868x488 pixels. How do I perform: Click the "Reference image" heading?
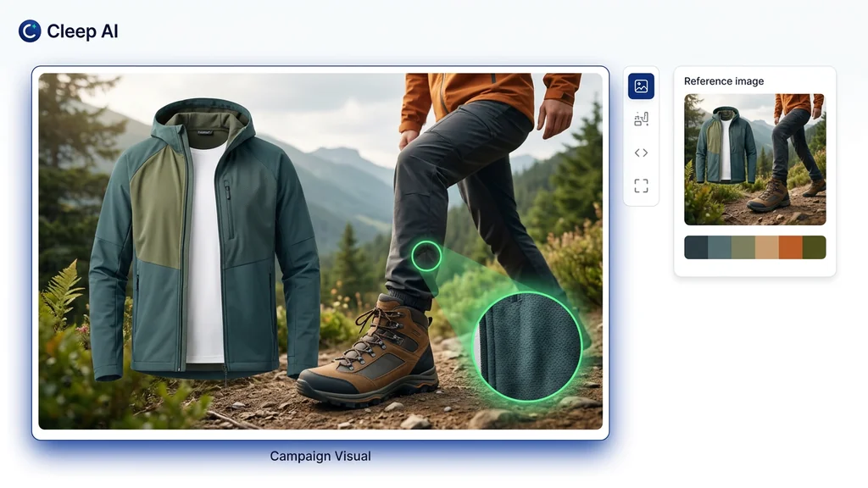tap(724, 81)
